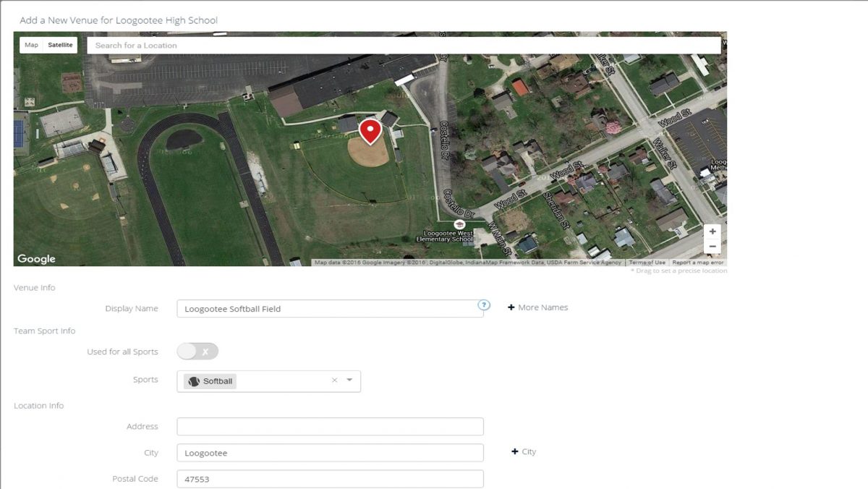Zoom out using the map minus button

[712, 246]
